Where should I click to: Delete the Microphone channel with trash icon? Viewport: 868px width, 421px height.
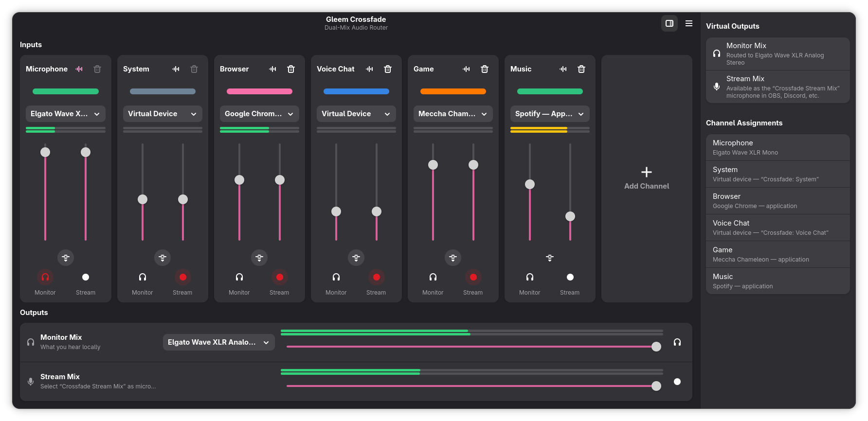coord(97,69)
